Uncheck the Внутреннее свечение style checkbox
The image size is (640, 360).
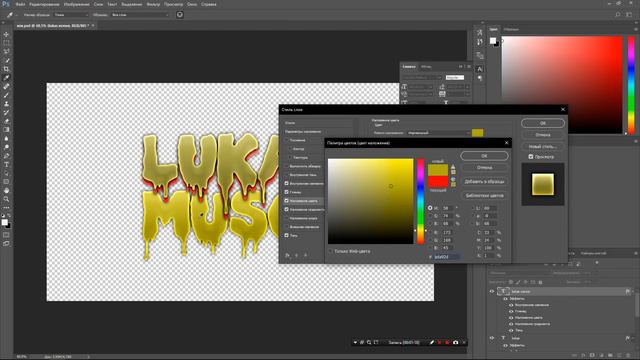[287, 183]
